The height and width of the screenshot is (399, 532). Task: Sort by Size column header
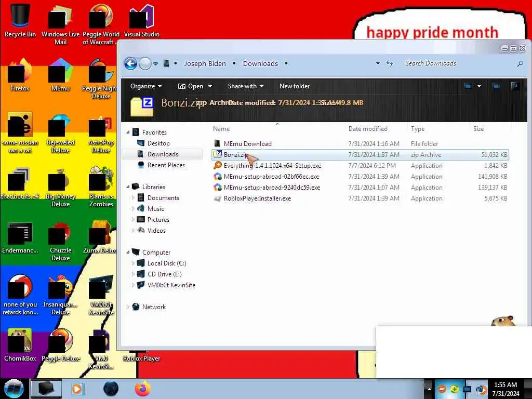tap(478, 129)
